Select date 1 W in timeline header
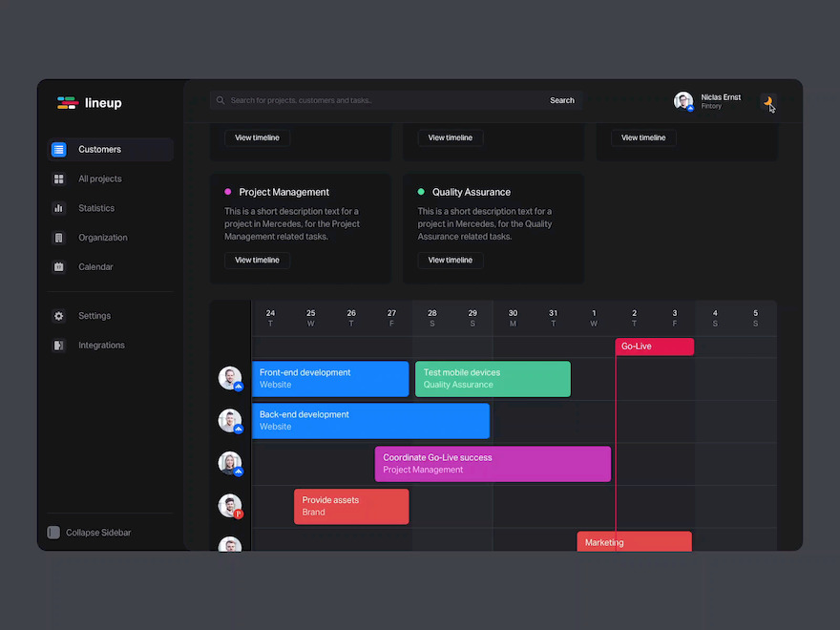 594,318
